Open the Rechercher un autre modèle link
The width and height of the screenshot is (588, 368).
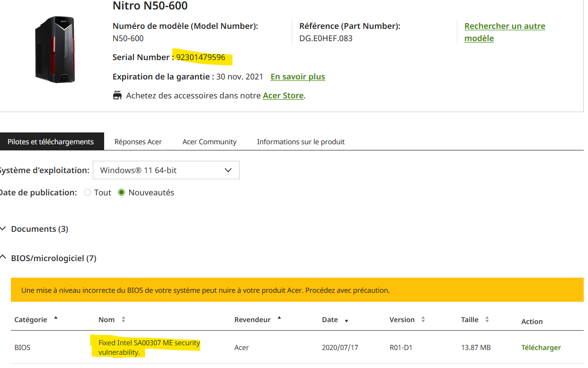point(505,32)
